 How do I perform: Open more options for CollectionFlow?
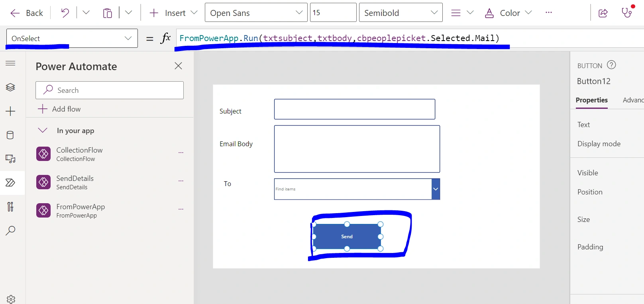coord(181,153)
